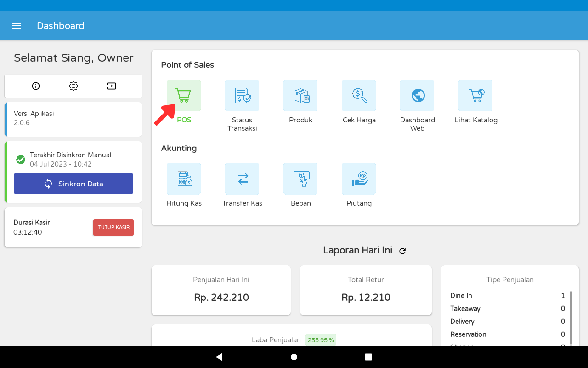Open Status Transaksi icon
The image size is (588, 368).
[x=242, y=95]
